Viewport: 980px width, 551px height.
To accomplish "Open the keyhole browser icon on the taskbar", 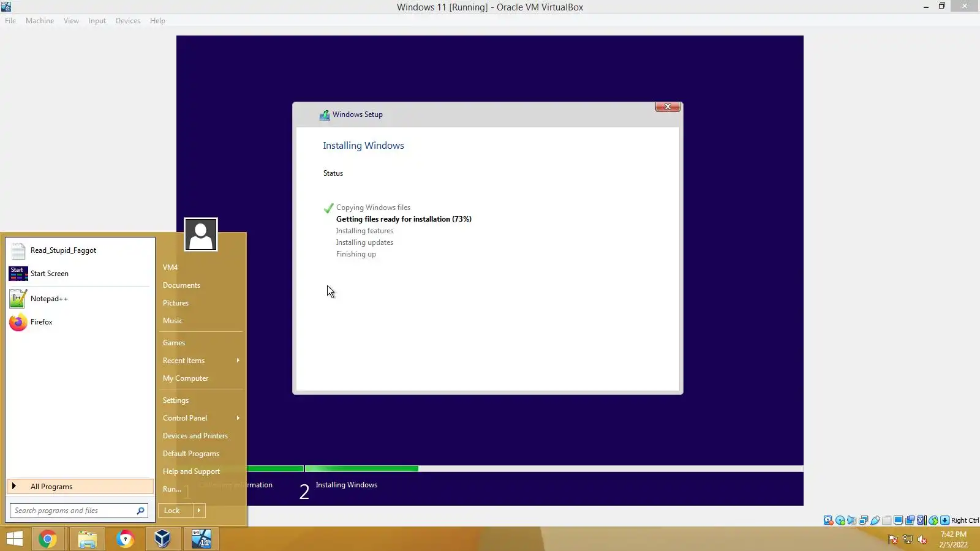I will pyautogui.click(x=125, y=539).
